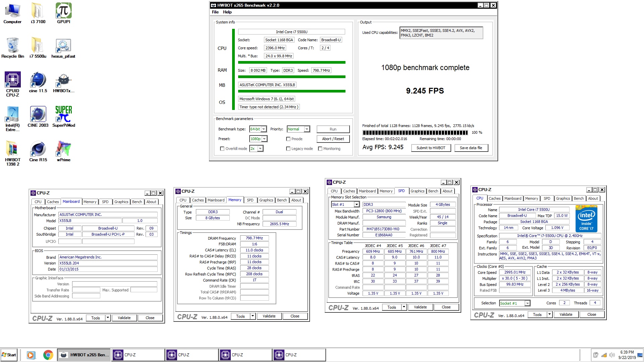
Task: Click Submit to HWBOT button
Action: pos(431,148)
